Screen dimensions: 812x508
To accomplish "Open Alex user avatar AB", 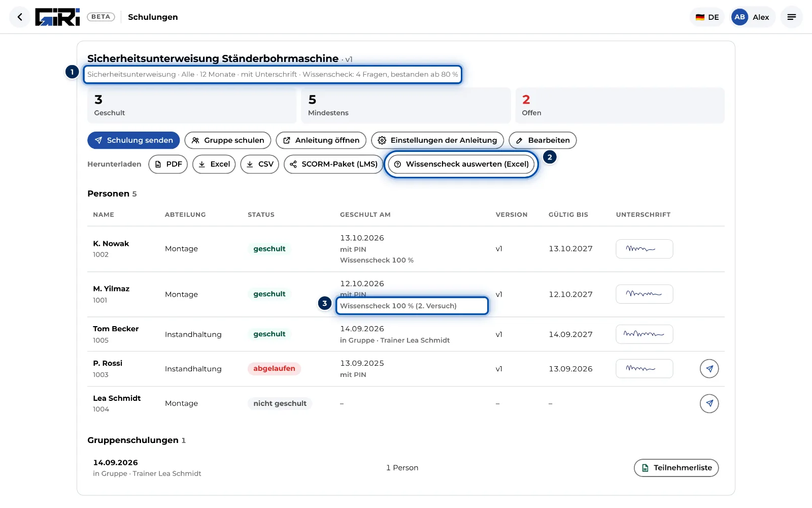I will (740, 17).
